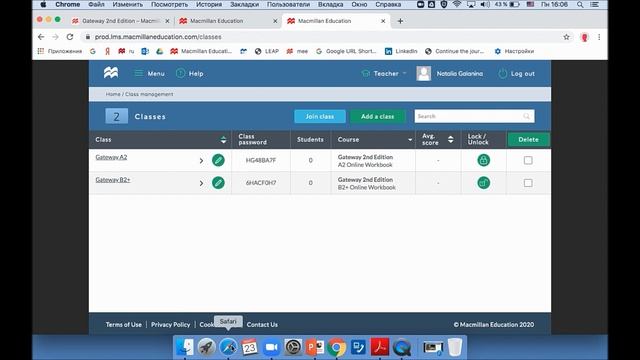Open PowerPoint from the Dock
Screen dimensions: 640x360
(315, 347)
